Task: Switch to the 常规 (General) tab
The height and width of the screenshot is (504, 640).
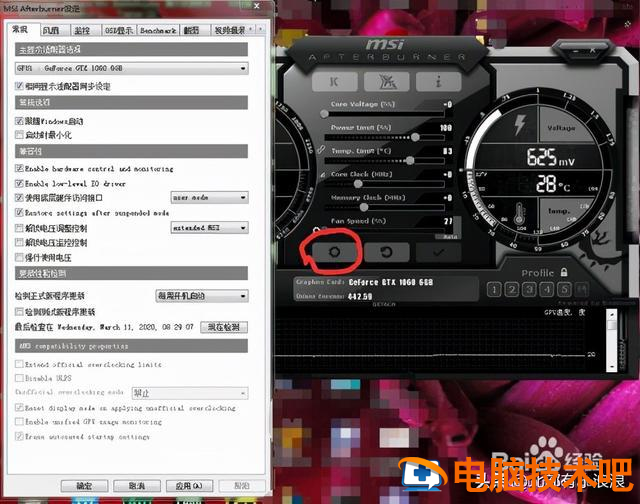Action: point(20,29)
